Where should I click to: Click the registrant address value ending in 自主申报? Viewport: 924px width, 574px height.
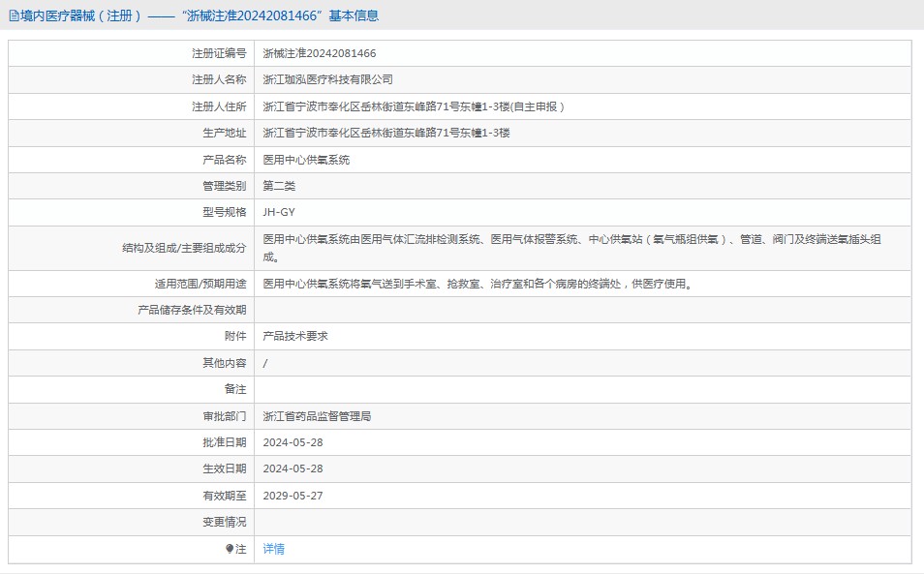pos(414,106)
